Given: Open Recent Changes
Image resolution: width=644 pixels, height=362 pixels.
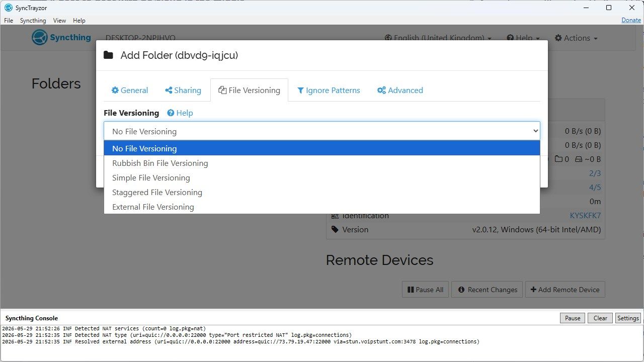Looking at the screenshot, I should pyautogui.click(x=487, y=290).
